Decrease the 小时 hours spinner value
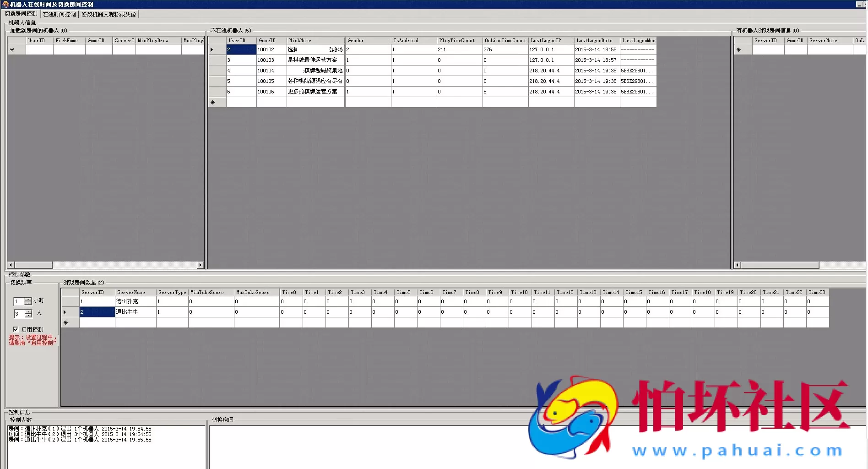Screen dimensions: 868x469 pos(28,303)
